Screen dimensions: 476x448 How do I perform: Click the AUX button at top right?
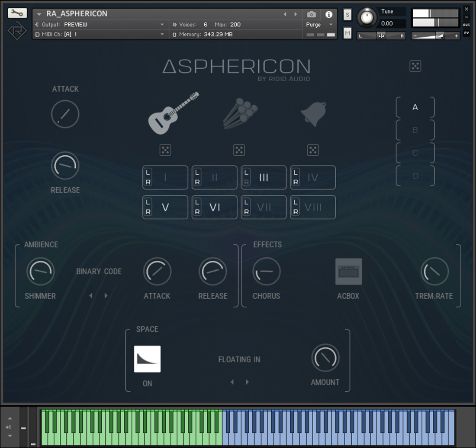coord(466,25)
